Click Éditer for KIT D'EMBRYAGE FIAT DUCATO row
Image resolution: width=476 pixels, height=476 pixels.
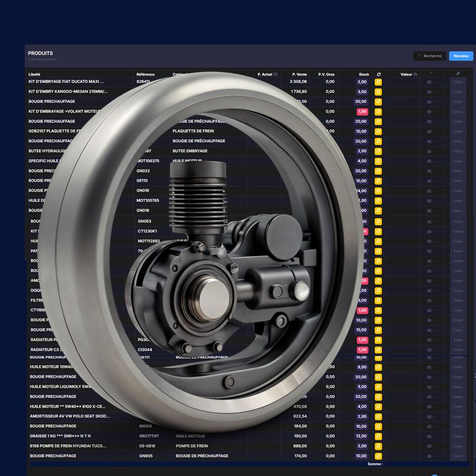point(458,82)
